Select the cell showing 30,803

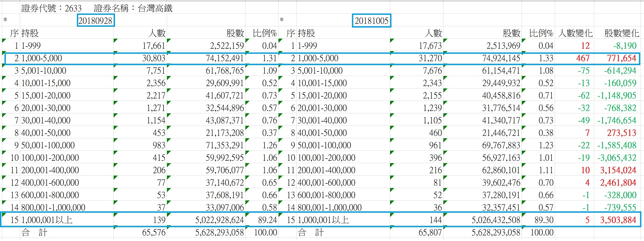tap(154, 58)
